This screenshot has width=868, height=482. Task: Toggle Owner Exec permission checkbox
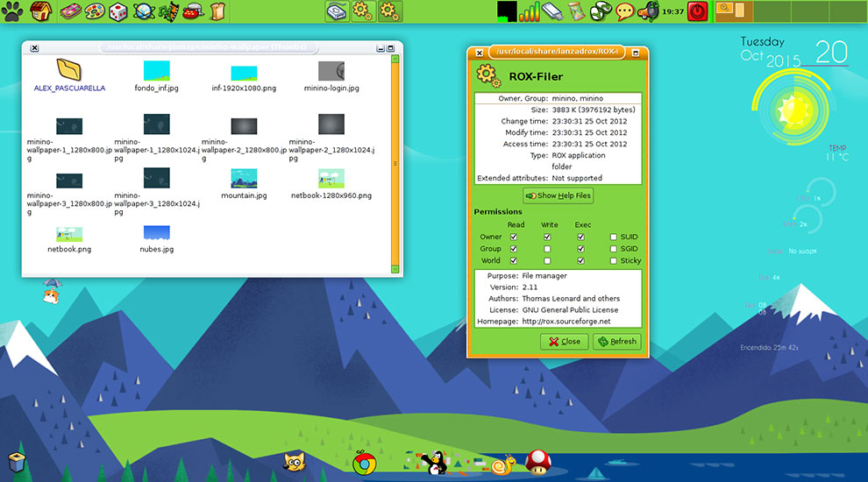point(580,237)
